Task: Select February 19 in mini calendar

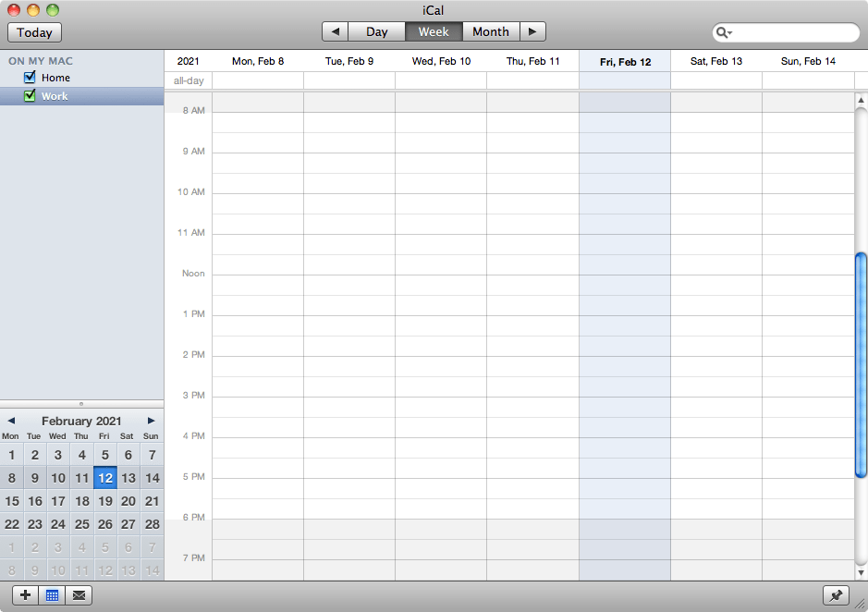Action: point(105,501)
